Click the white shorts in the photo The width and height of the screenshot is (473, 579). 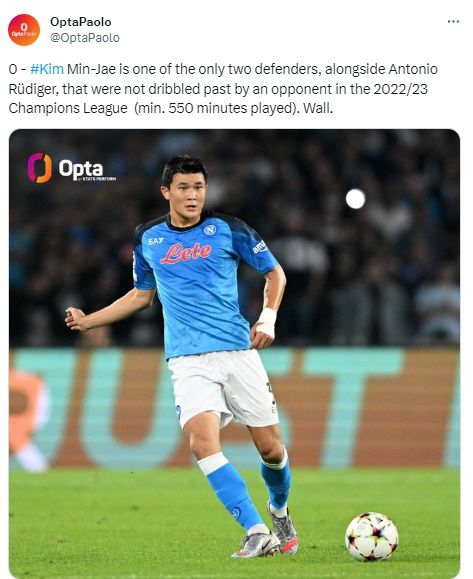click(x=223, y=388)
